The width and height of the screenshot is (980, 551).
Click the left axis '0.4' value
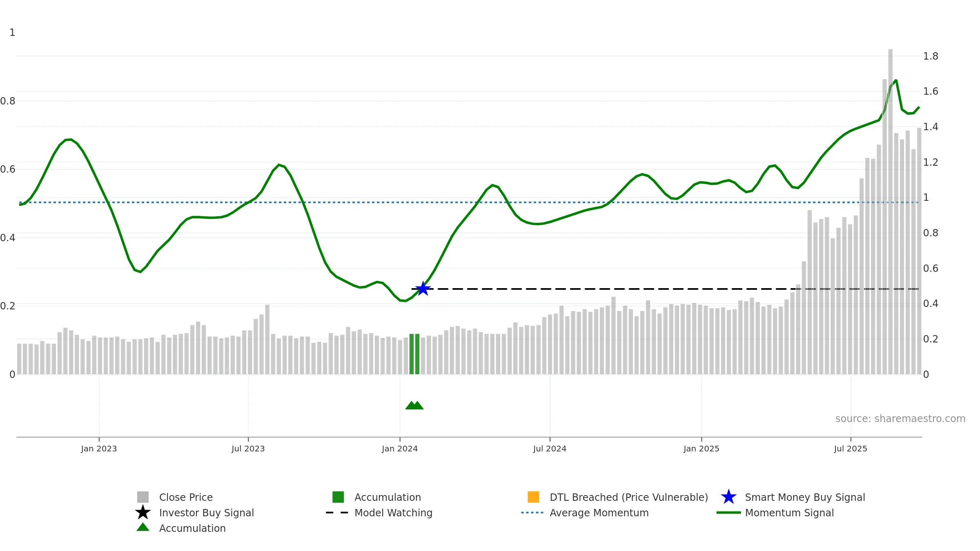click(x=8, y=238)
